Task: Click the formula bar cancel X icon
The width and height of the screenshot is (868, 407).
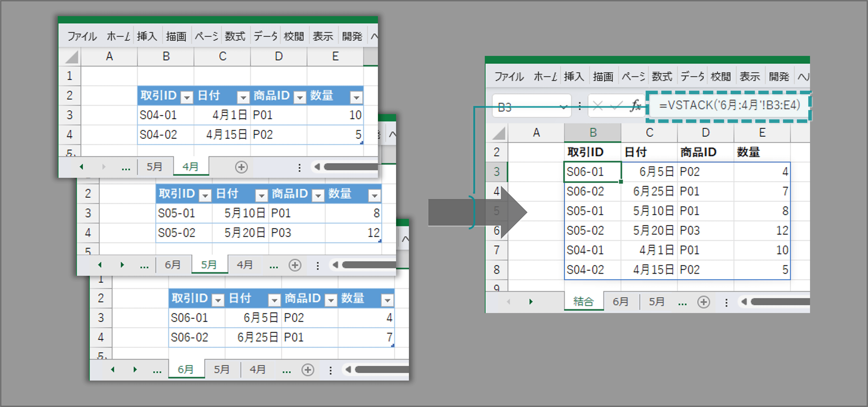Action: coord(598,106)
